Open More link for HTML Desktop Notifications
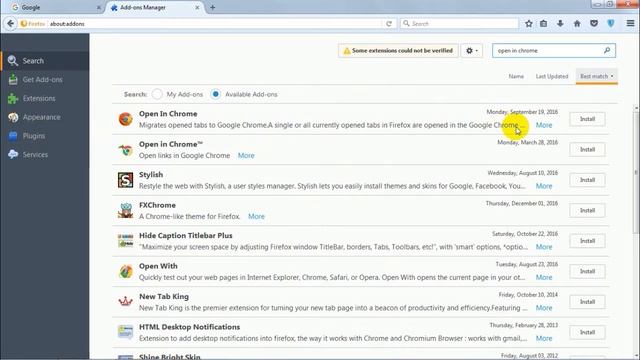640x360 pixels. [x=544, y=338]
